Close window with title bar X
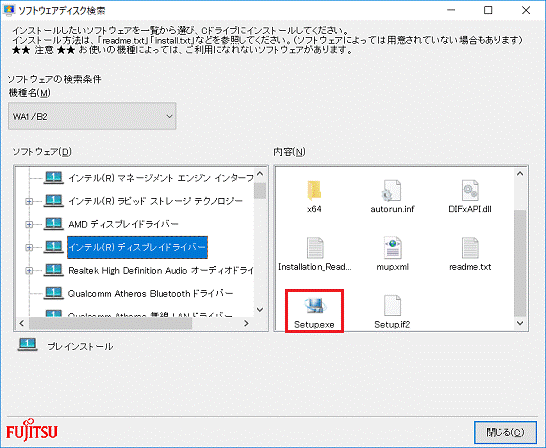The width and height of the screenshot is (546, 448). point(526,10)
